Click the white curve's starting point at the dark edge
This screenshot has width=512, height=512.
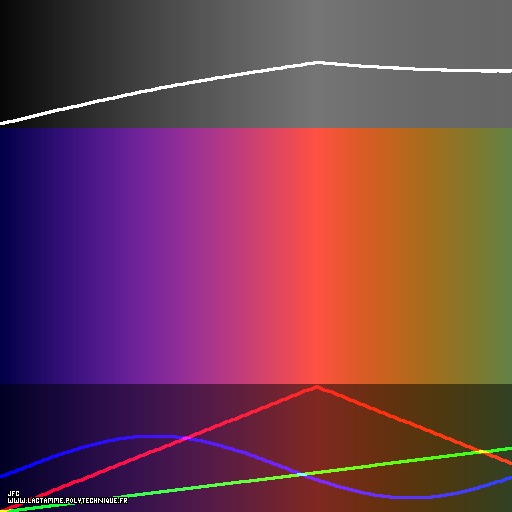click(x=2, y=123)
